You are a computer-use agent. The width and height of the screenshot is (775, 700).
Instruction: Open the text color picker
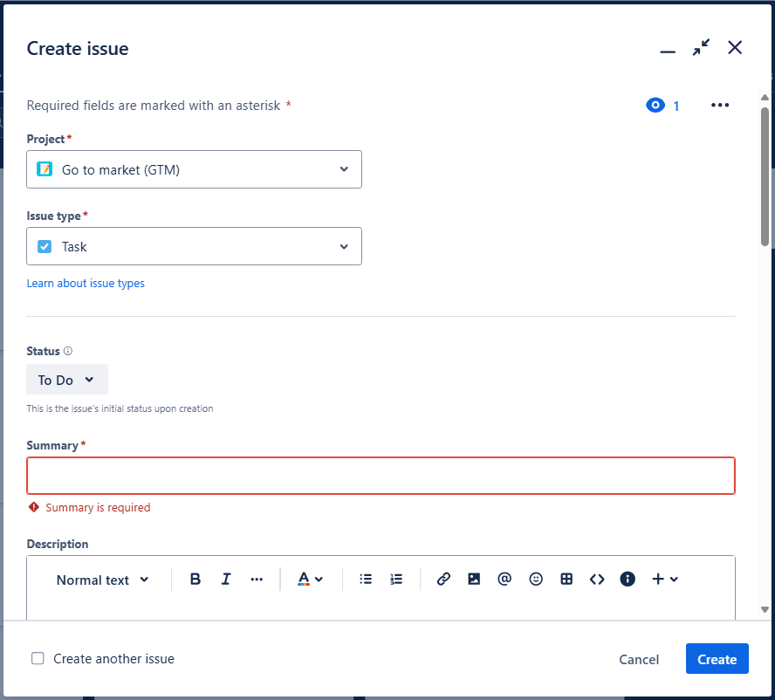tap(310, 580)
